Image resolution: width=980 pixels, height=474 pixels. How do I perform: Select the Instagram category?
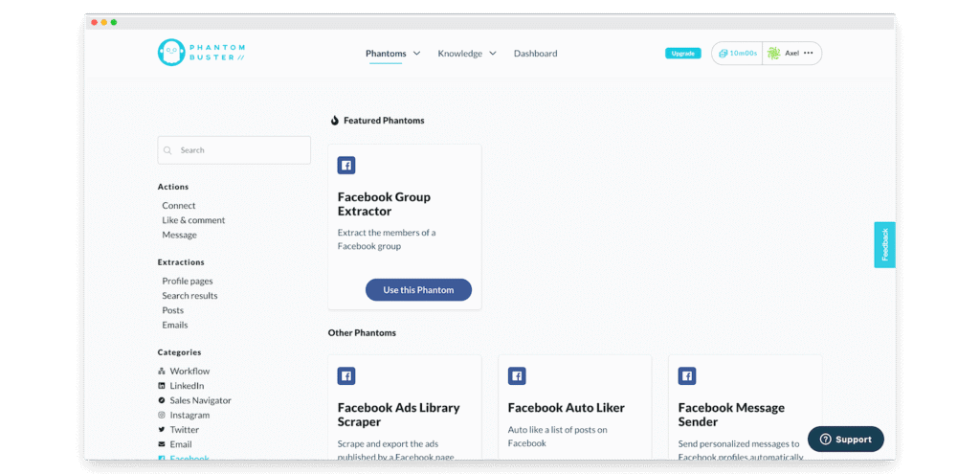point(190,415)
